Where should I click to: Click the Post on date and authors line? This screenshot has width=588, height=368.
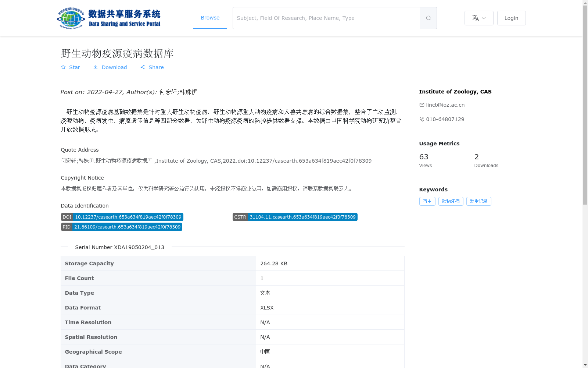click(129, 92)
